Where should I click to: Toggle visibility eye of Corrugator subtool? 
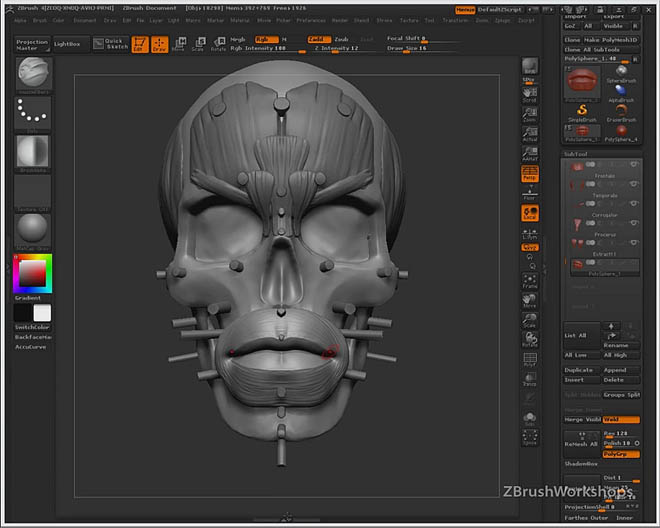633,203
